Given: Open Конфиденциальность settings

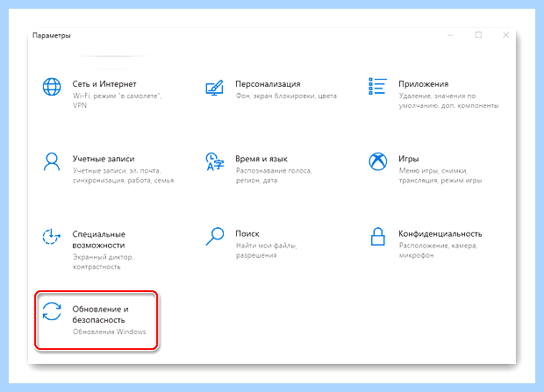Looking at the screenshot, I should [440, 234].
